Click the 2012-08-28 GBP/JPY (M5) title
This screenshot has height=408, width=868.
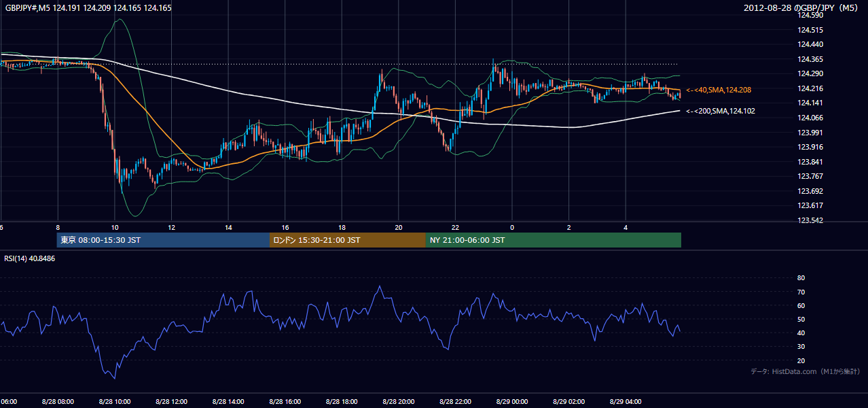(x=802, y=8)
